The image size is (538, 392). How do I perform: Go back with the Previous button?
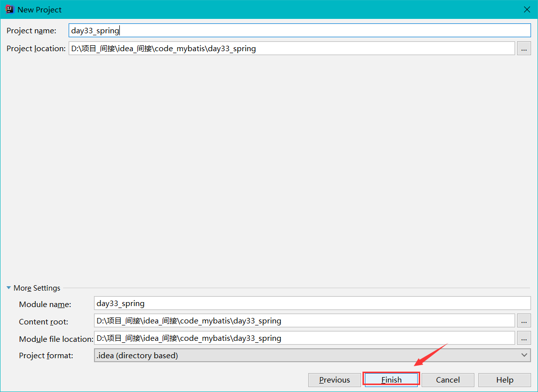pyautogui.click(x=335, y=380)
